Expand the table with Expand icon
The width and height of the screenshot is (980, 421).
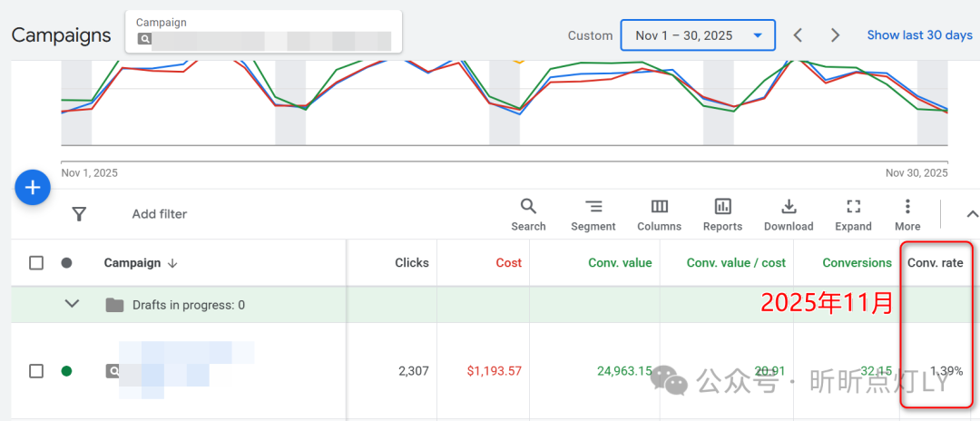(853, 206)
